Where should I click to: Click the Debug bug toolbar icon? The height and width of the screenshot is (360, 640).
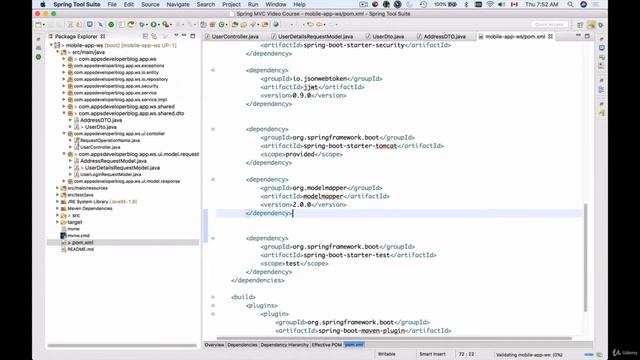tap(142, 25)
